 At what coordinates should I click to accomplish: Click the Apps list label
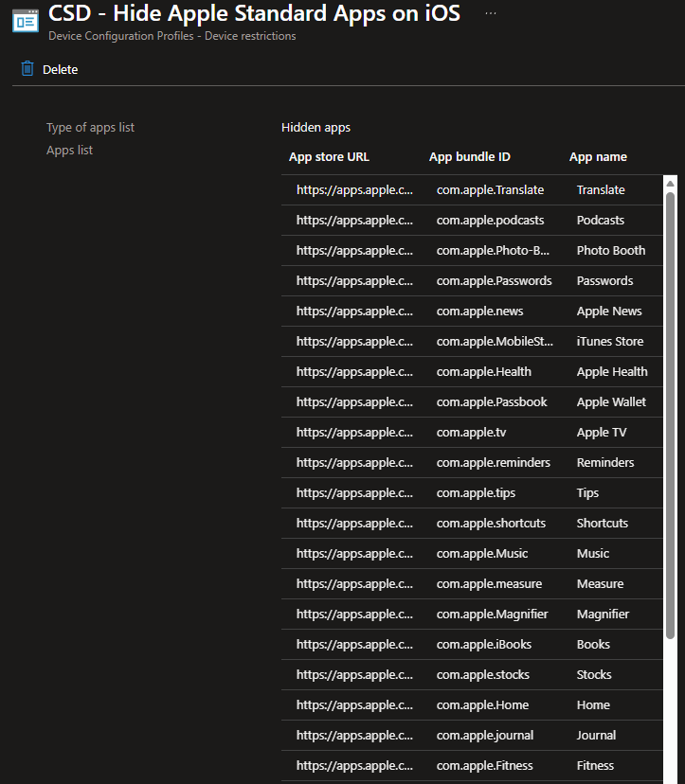point(69,150)
